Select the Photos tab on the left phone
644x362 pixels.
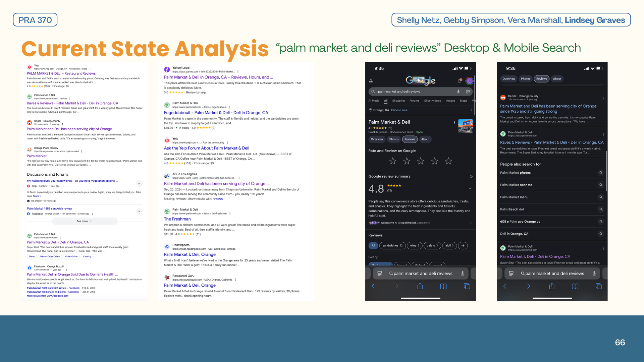(x=394, y=139)
